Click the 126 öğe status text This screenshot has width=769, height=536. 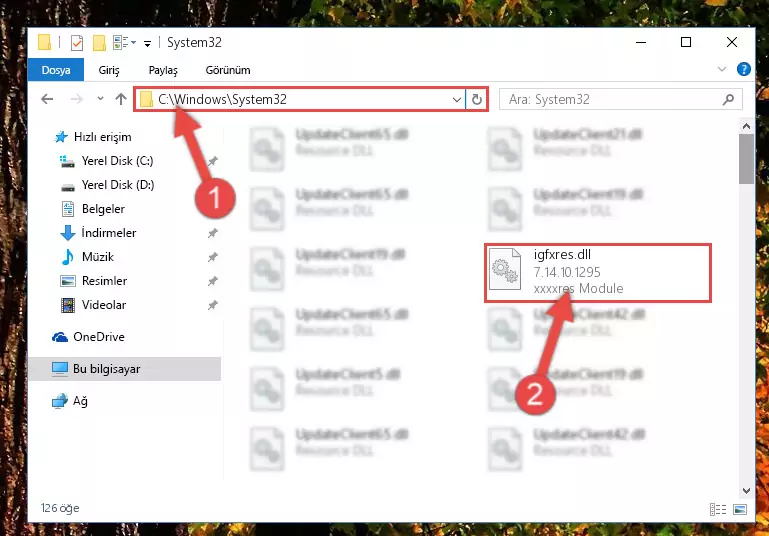coord(60,508)
